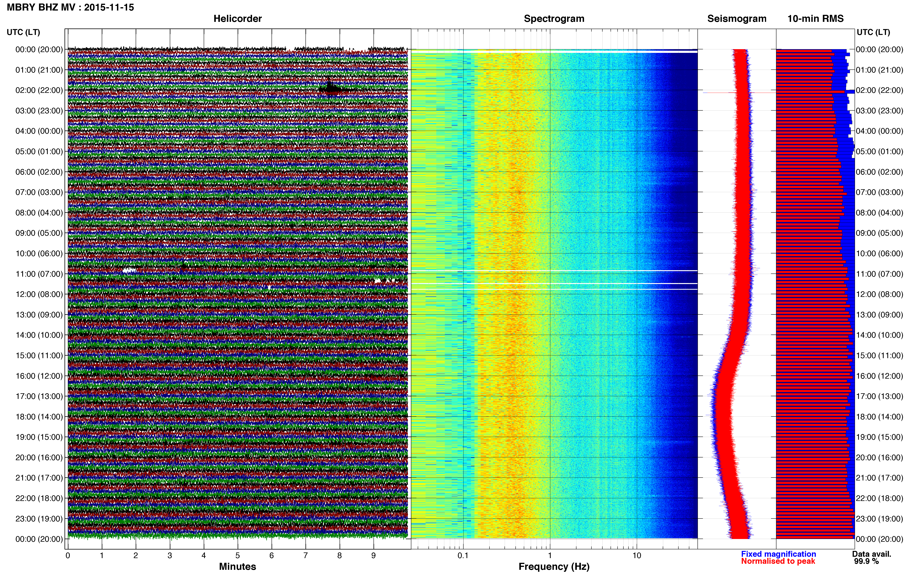Click the 21:00 (17:00) label on RMS side
Viewport: 924px width, 578px height.
coord(879,478)
